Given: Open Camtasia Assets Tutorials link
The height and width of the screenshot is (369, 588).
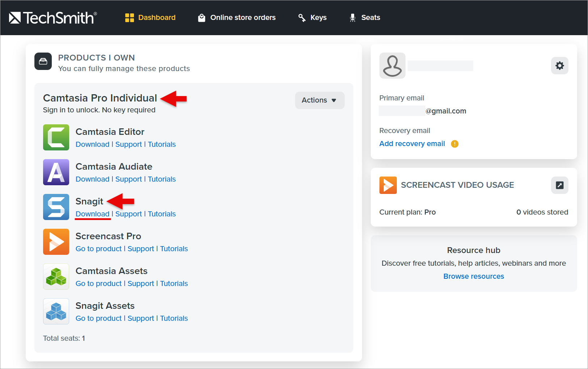Looking at the screenshot, I should click(x=174, y=283).
